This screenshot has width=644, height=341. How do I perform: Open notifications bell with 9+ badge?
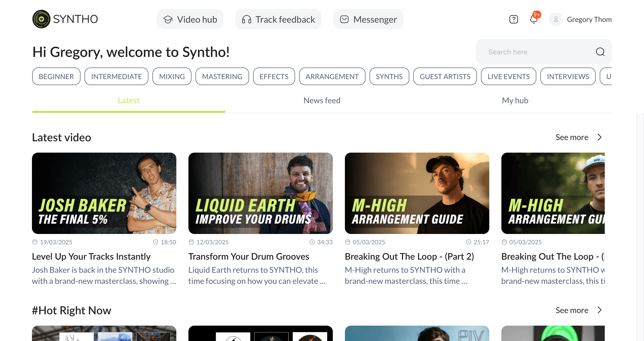534,19
